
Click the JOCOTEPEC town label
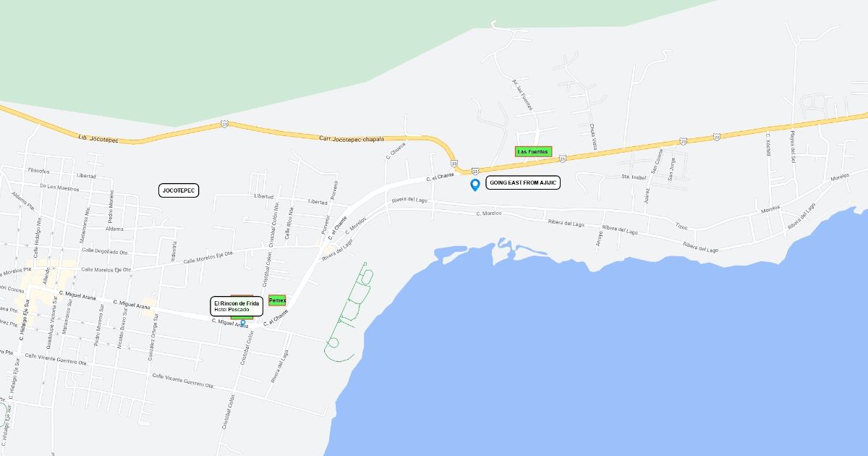coord(179,190)
